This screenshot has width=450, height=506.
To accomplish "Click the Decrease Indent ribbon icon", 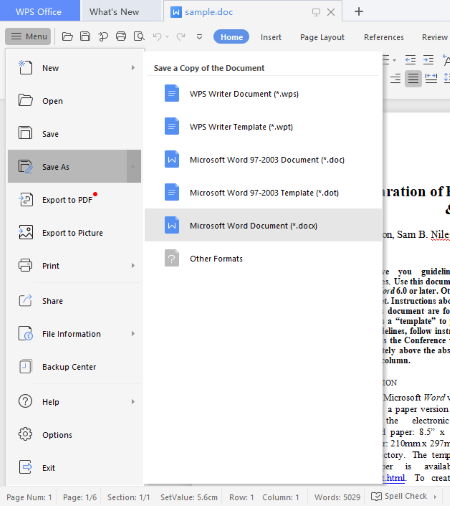I will 410,60.
